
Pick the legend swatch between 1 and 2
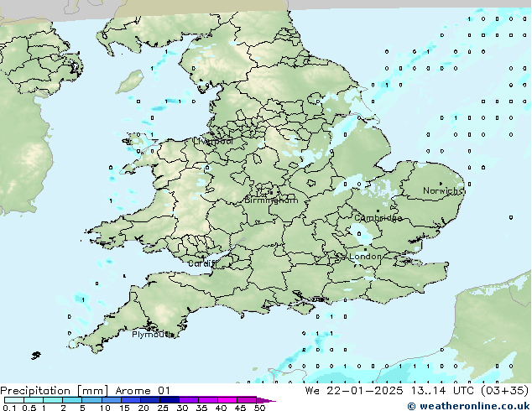(x=53, y=400)
